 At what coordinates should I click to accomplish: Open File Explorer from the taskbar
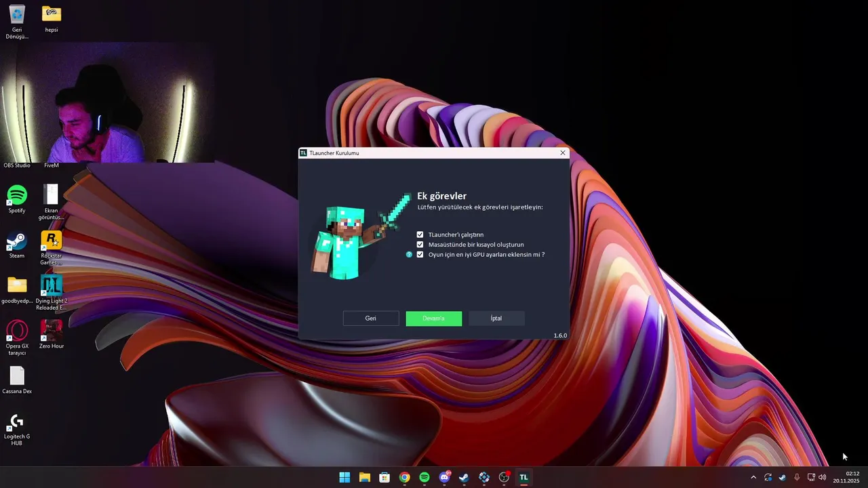[364, 477]
